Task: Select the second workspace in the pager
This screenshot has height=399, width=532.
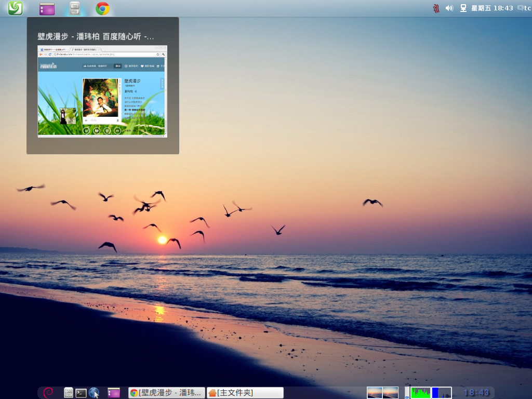Action: tap(390, 393)
